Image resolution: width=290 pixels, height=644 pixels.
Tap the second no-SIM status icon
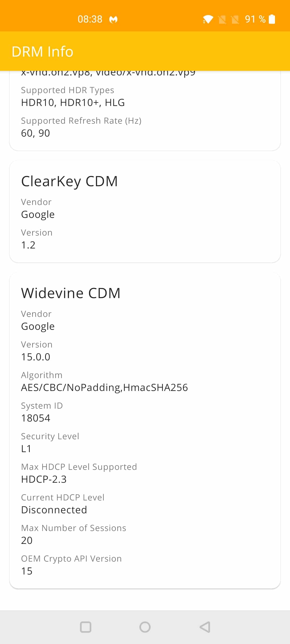pos(235,19)
